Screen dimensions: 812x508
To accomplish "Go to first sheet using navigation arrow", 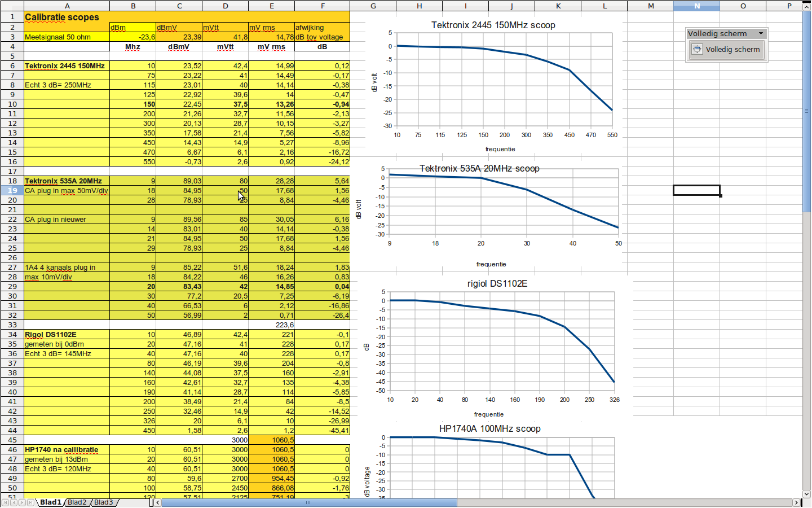I will tap(5, 502).
